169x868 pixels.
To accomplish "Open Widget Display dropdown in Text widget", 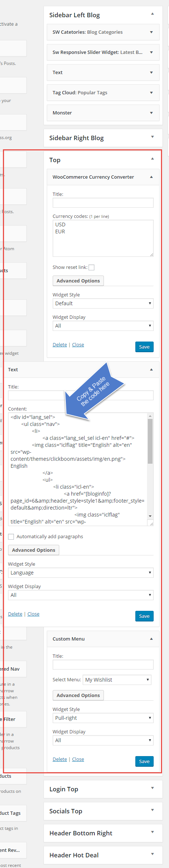I will 81,595.
